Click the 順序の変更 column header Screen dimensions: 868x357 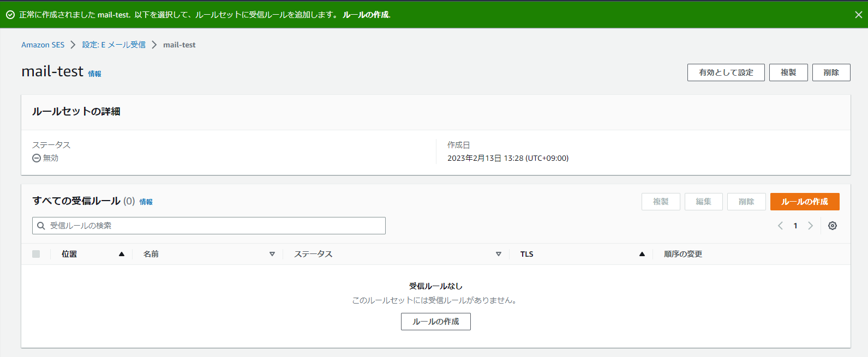[683, 254]
